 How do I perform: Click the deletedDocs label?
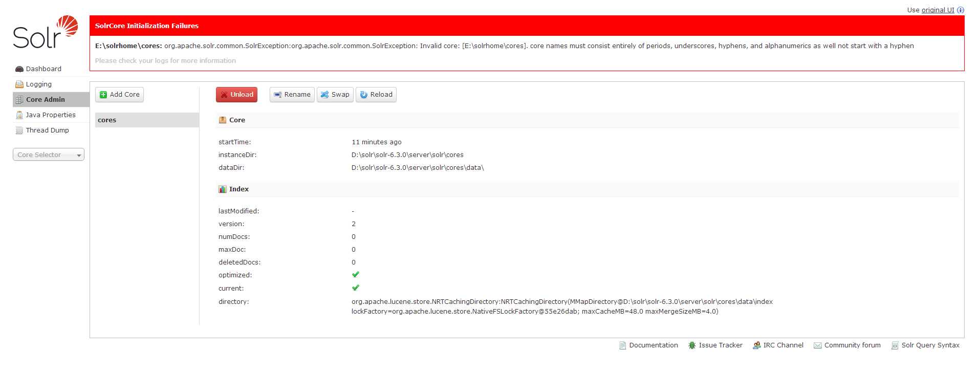pos(239,262)
